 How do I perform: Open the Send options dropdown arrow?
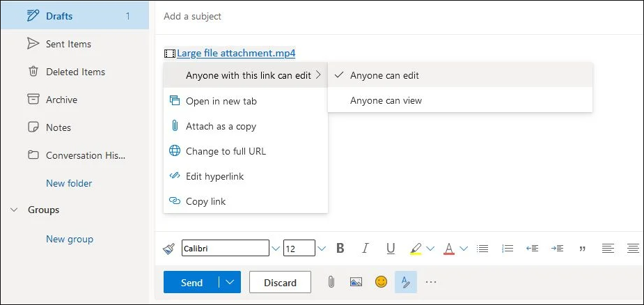[230, 283]
